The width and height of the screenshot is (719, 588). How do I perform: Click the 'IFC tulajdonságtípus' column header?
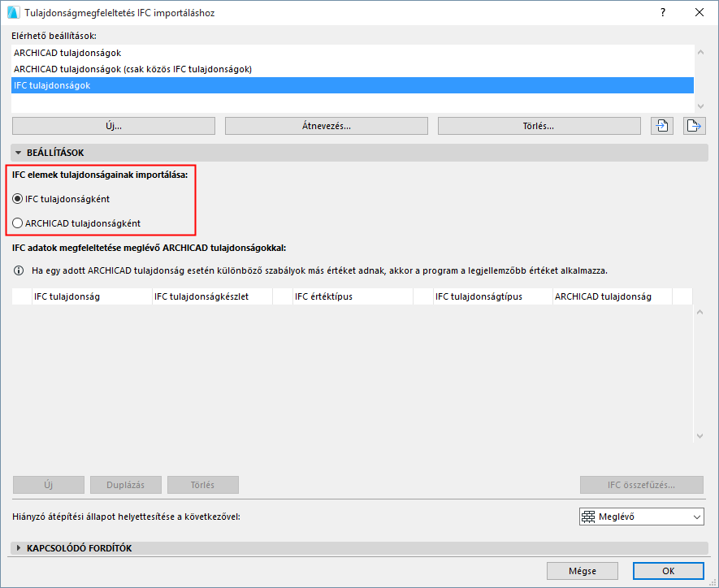(x=493, y=296)
